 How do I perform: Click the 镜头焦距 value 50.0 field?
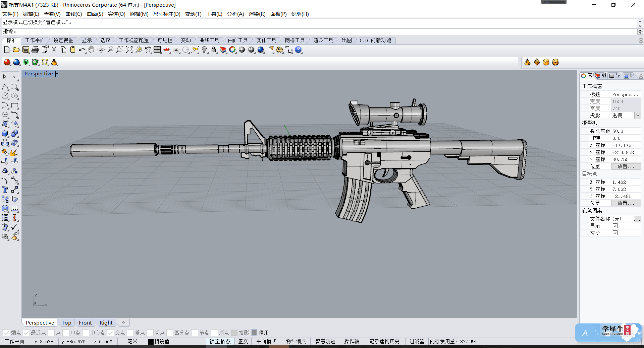pos(626,131)
